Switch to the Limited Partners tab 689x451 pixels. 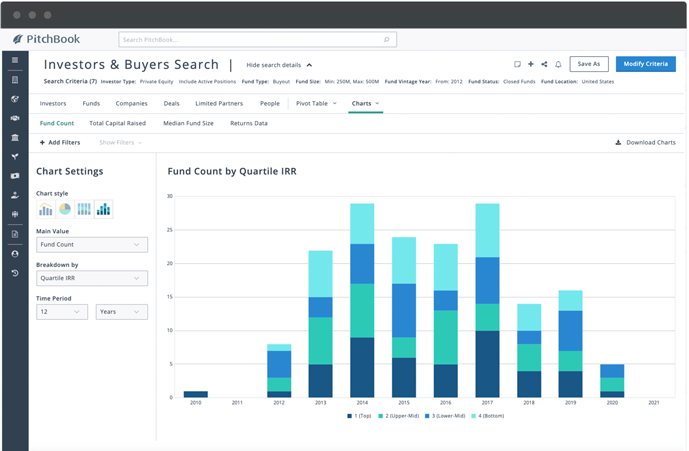[x=219, y=103]
